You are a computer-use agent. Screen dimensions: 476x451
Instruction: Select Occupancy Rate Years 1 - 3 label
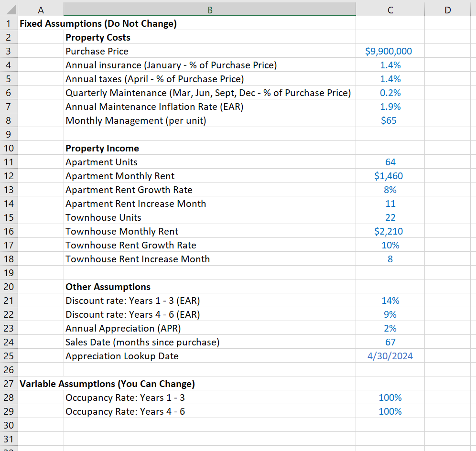tap(210, 397)
